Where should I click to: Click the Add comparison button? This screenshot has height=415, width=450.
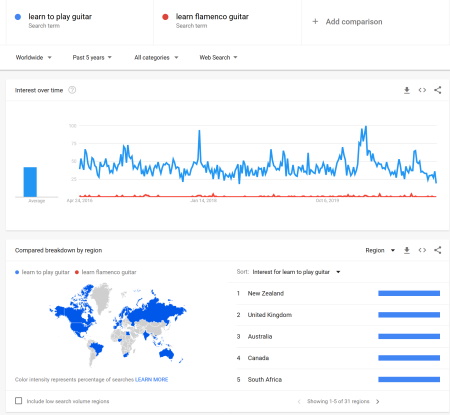click(x=347, y=22)
